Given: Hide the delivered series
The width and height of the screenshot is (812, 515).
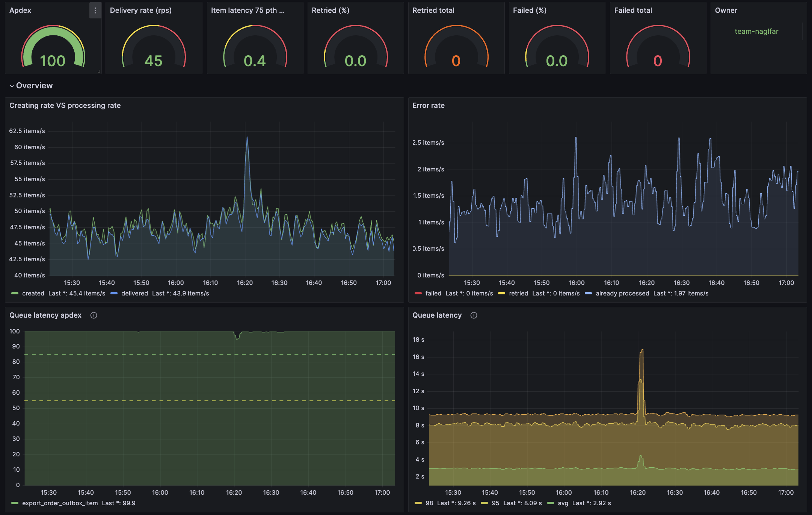Looking at the screenshot, I should 135,293.
